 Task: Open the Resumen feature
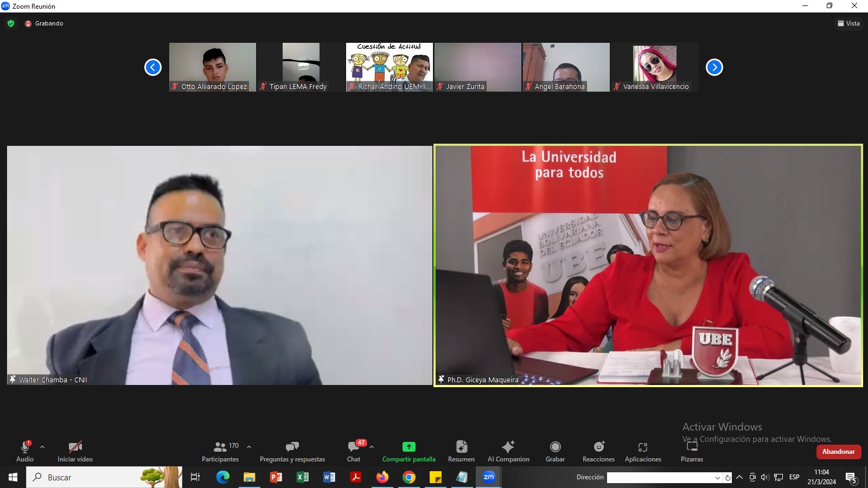click(x=461, y=451)
